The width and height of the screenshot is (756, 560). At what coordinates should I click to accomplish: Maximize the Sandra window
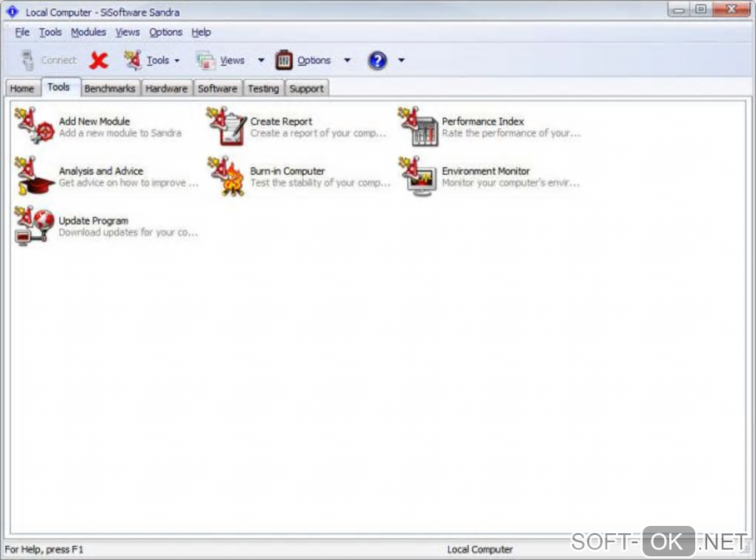(x=701, y=9)
